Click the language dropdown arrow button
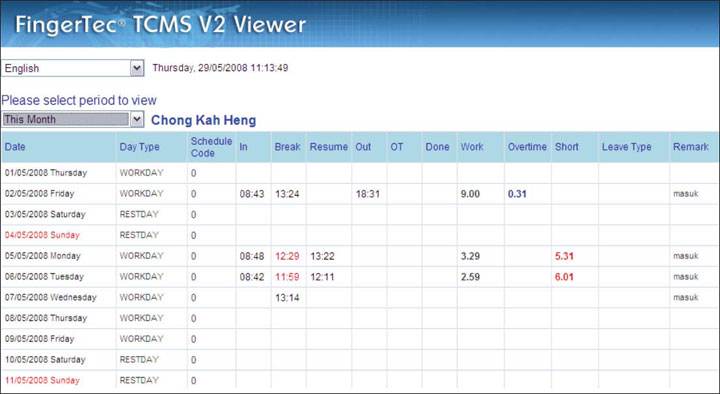 point(137,68)
